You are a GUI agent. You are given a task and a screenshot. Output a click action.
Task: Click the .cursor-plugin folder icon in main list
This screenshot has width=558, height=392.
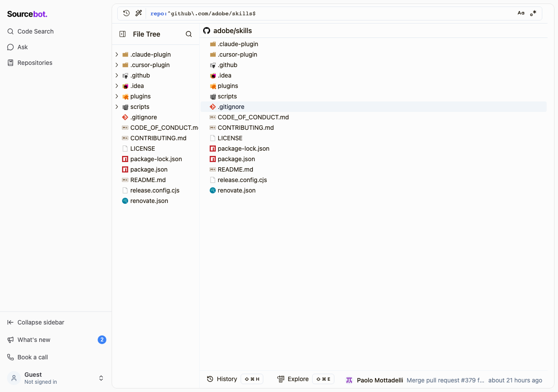(x=213, y=54)
